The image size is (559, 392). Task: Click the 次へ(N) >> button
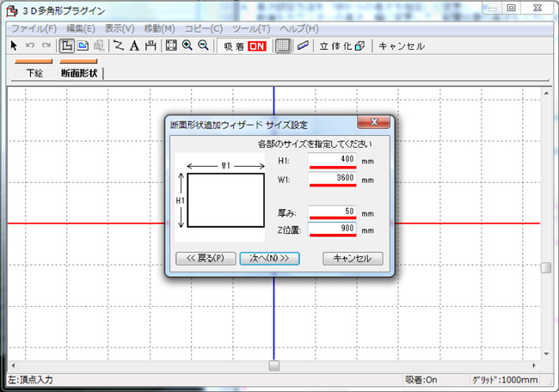(x=268, y=258)
